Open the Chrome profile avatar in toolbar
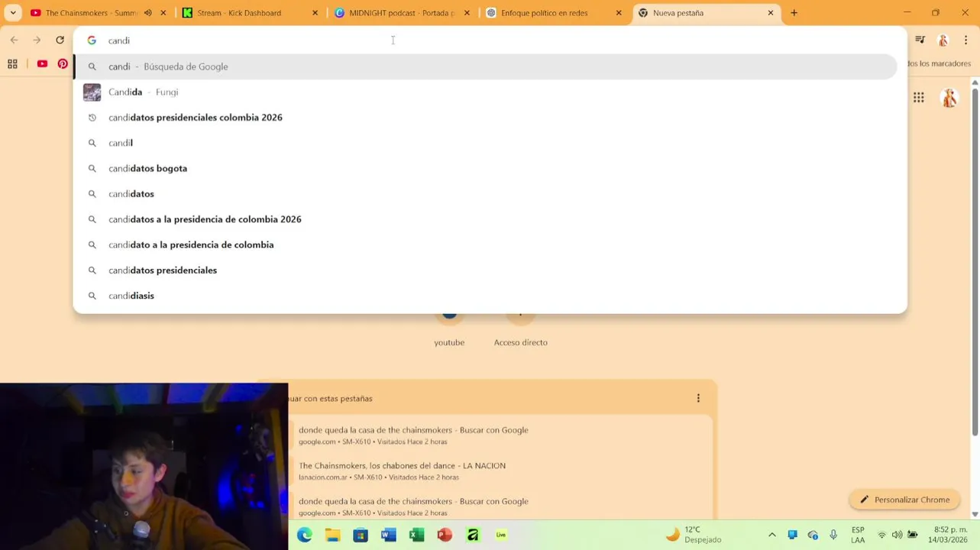This screenshot has width=980, height=550. tap(943, 40)
